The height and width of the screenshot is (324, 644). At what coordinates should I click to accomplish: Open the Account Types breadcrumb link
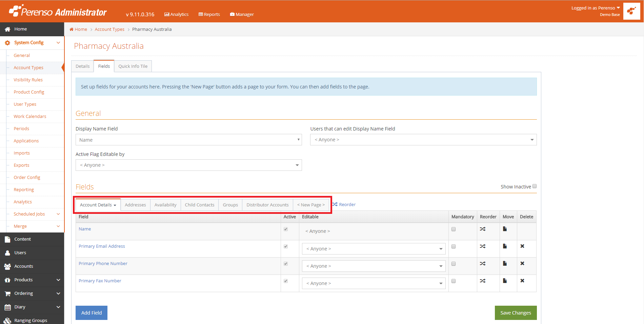coord(109,29)
